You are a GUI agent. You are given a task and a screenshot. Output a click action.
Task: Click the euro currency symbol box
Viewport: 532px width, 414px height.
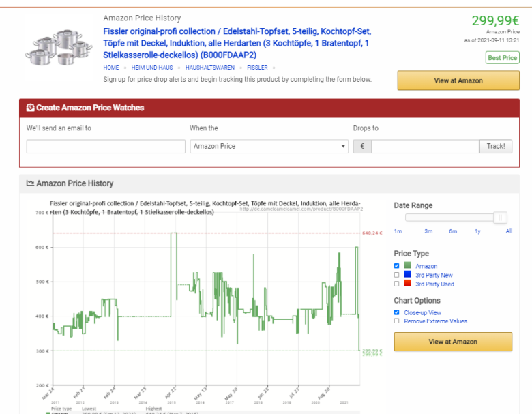point(362,146)
